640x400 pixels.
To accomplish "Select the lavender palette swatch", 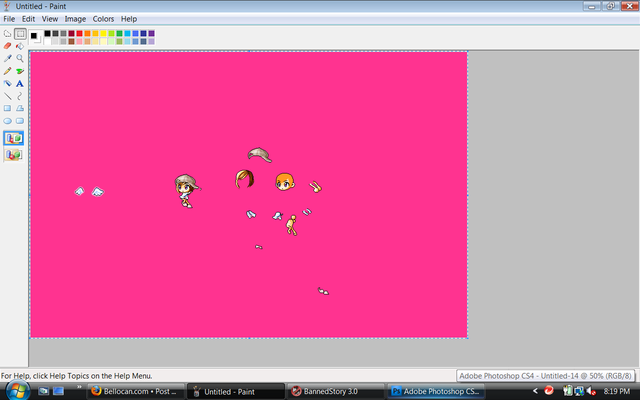I will point(151,41).
